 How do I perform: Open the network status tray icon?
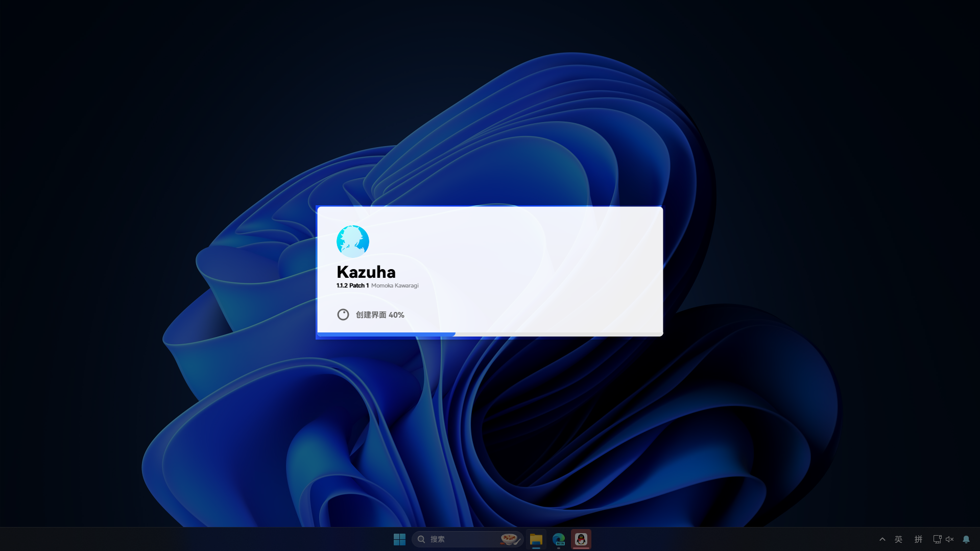pos(937,539)
